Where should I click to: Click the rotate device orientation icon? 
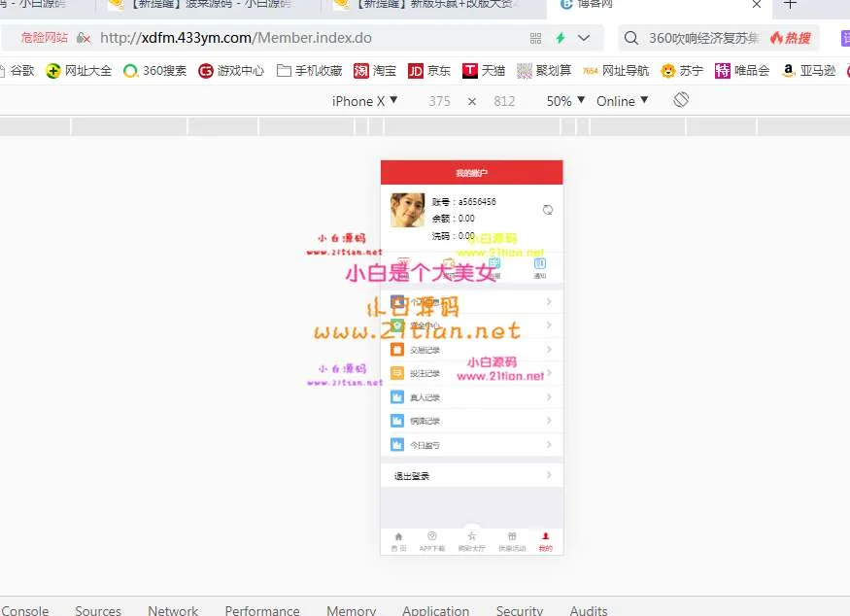click(x=681, y=100)
